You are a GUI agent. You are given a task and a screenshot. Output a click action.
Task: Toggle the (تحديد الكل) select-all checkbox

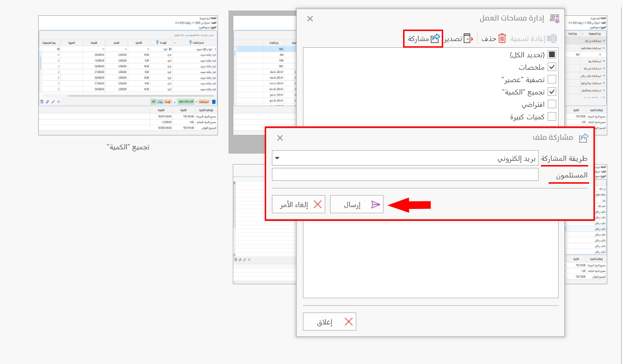[551, 55]
